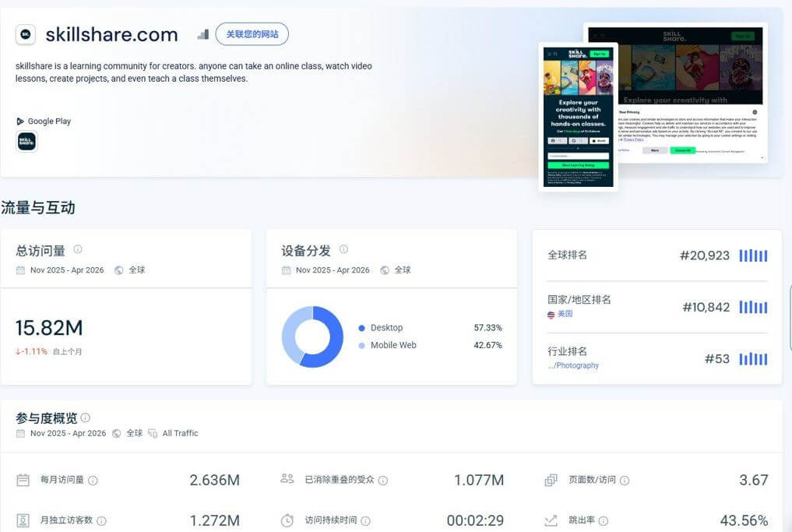Click the 57.33% Desktop share value

(488, 328)
